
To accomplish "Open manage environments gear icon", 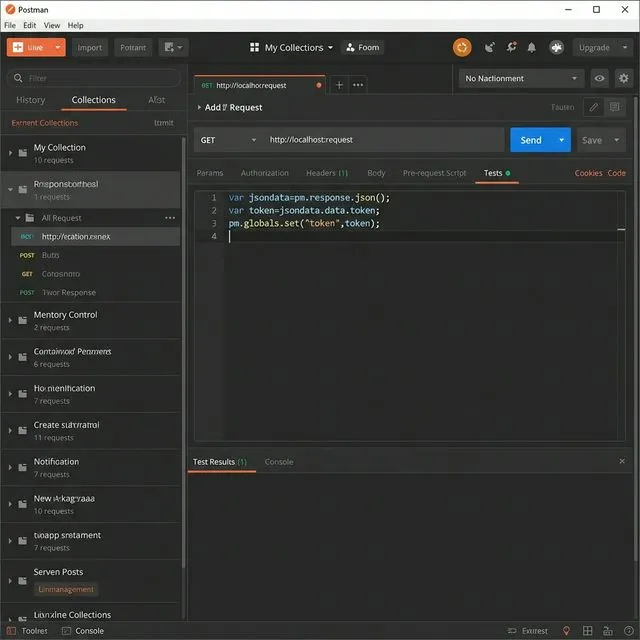I will [624, 78].
